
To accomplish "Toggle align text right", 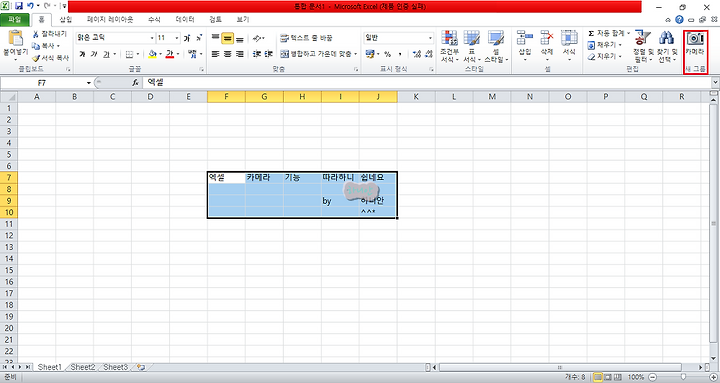I will click(239, 54).
